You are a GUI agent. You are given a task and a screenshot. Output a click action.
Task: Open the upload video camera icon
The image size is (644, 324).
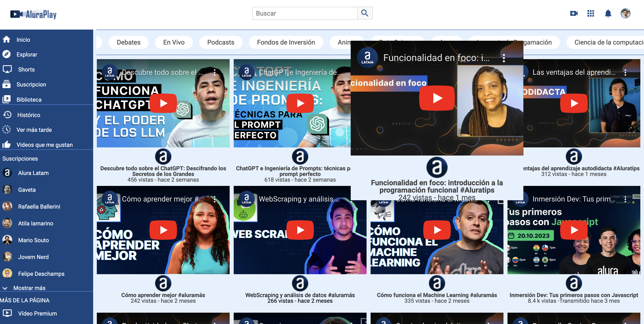point(574,13)
